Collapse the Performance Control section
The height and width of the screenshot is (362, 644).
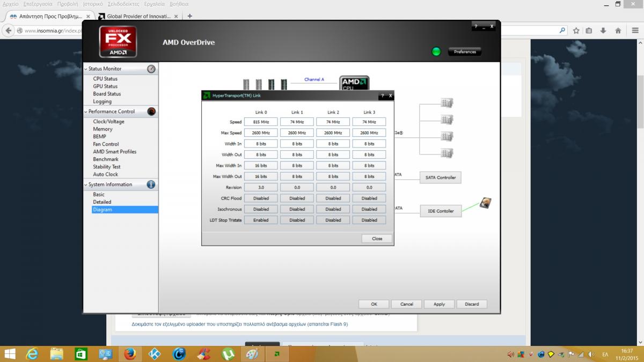click(86, 112)
